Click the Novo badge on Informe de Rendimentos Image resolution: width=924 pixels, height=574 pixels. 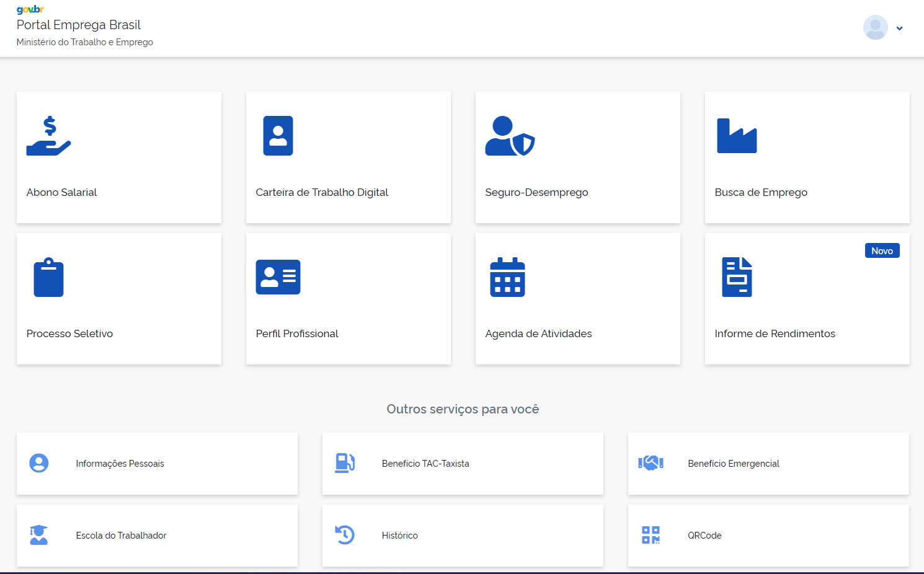coord(882,251)
